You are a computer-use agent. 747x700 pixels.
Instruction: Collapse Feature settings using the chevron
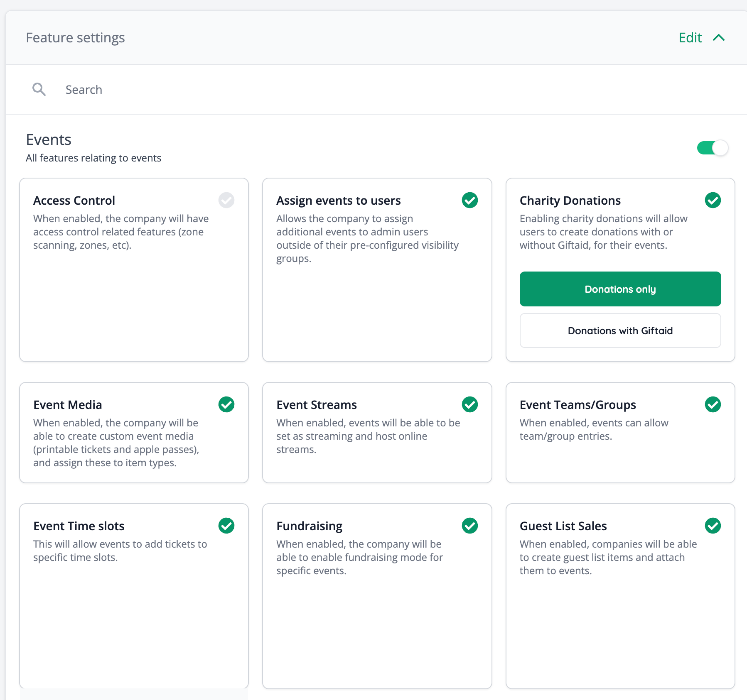tap(719, 37)
